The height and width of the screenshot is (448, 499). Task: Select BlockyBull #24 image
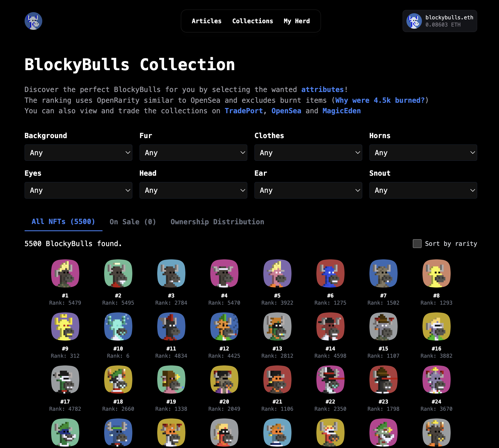click(437, 380)
